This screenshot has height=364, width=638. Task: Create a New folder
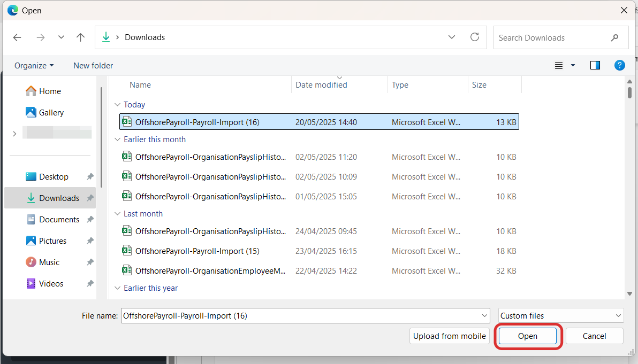[x=93, y=65]
